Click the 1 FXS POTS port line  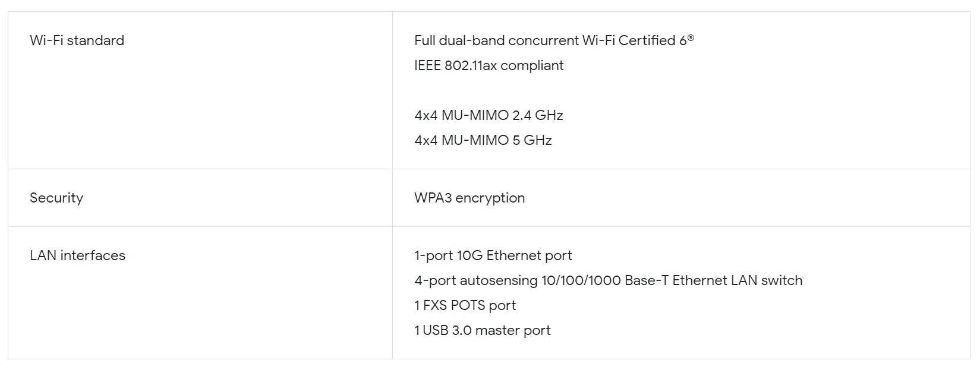click(x=465, y=305)
